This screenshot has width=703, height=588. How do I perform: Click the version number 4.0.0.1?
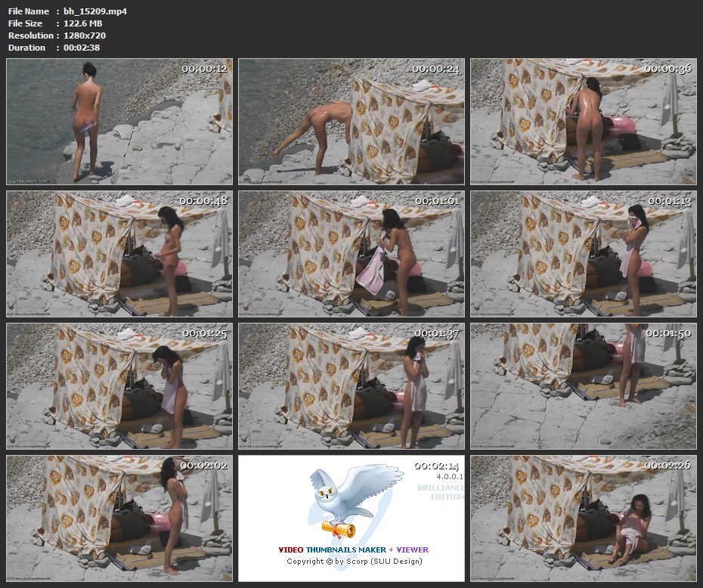point(449,478)
